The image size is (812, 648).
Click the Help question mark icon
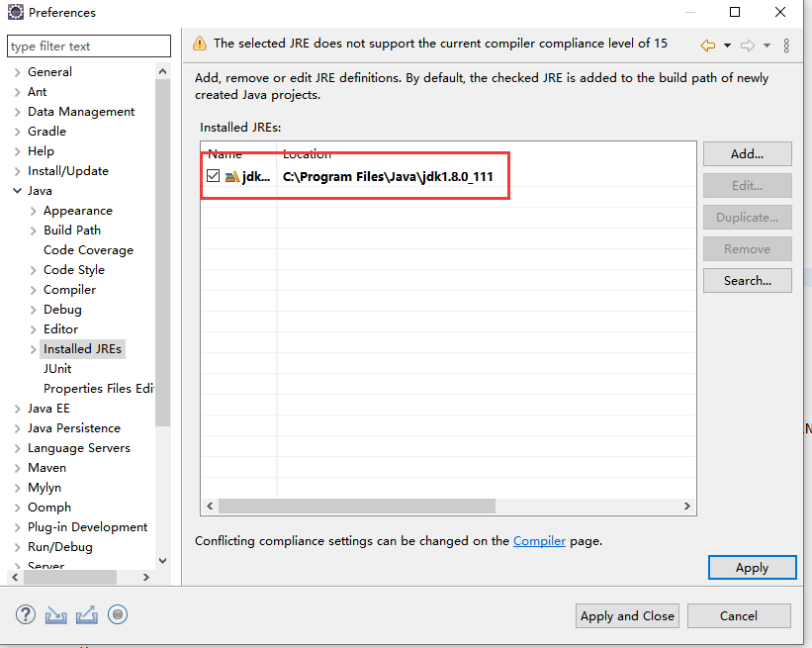pyautogui.click(x=26, y=614)
